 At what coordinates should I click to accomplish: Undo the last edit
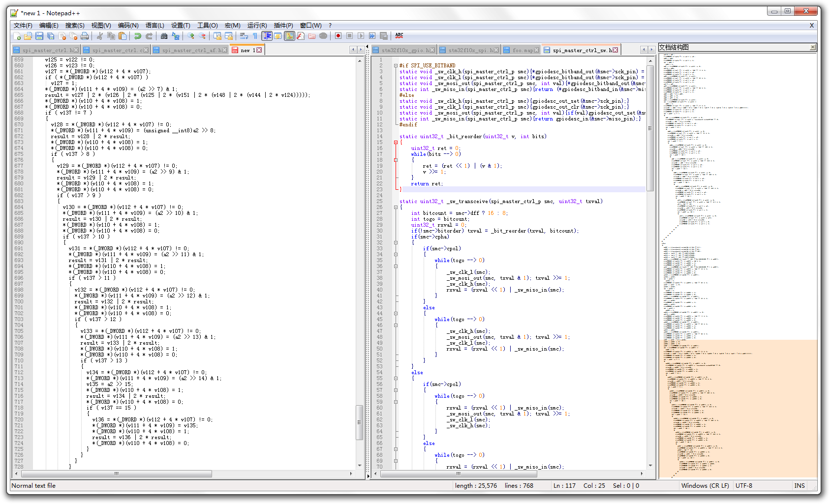tap(138, 36)
